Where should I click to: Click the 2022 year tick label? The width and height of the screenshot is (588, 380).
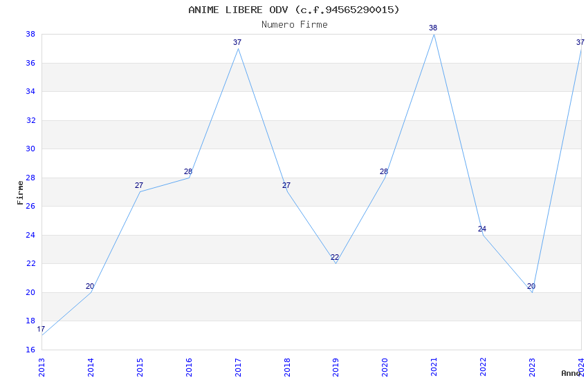(484, 368)
